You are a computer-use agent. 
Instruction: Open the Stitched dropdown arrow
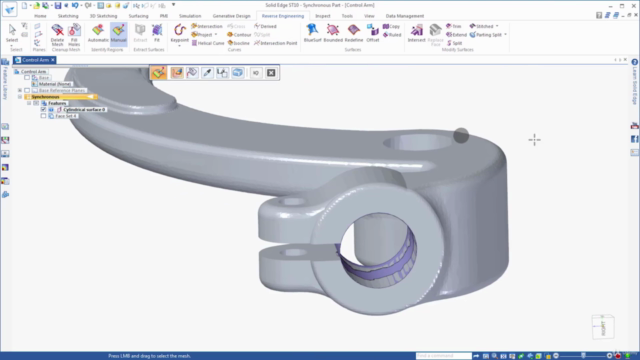click(497, 26)
